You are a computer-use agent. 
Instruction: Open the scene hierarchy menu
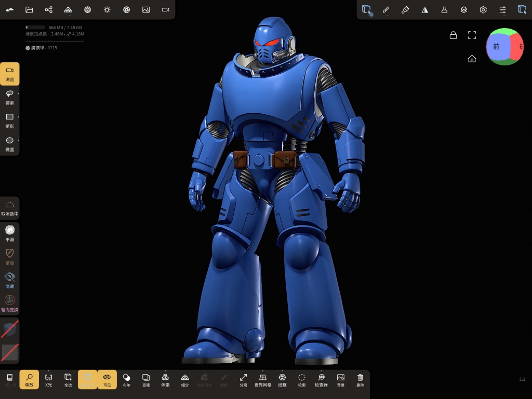[48, 9]
